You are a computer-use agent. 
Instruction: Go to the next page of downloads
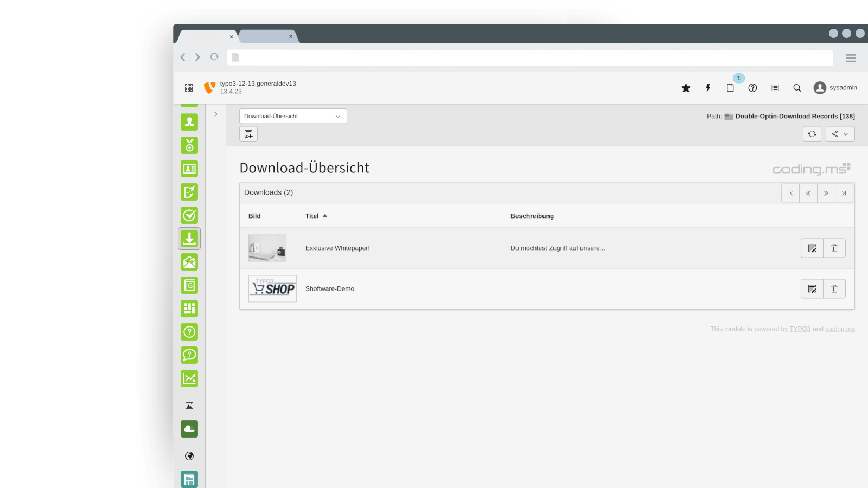click(826, 194)
